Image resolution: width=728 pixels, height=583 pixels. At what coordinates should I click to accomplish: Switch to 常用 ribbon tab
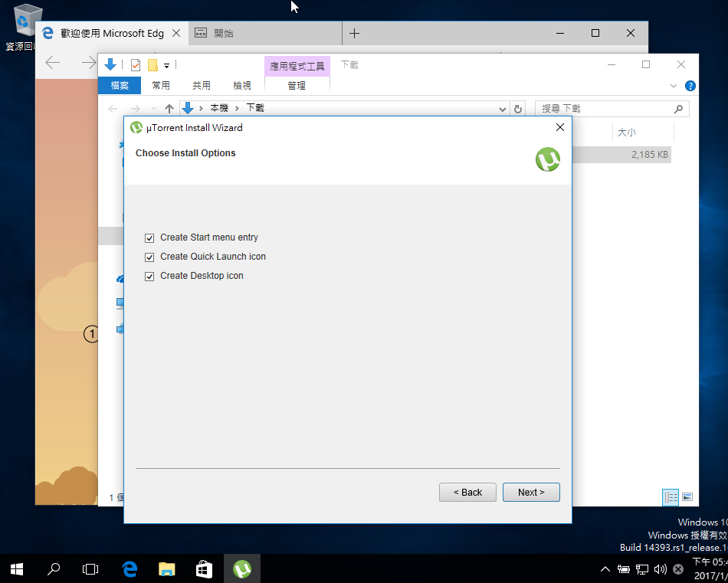161,86
